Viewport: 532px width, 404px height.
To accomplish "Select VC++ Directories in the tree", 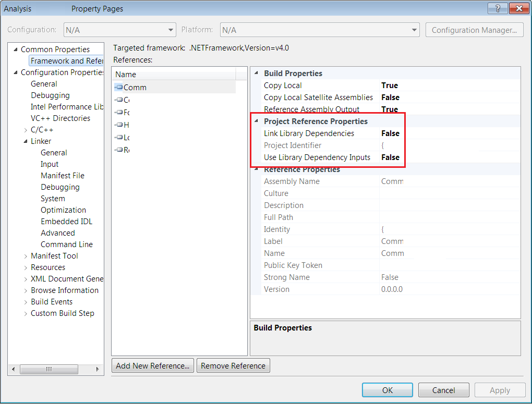I will click(61, 118).
